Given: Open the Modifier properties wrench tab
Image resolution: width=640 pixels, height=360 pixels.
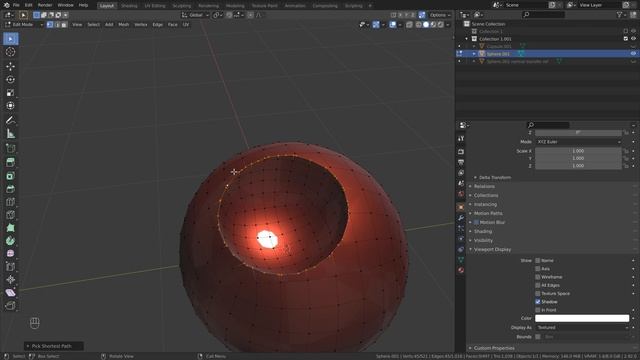Looking at the screenshot, I should tap(461, 218).
